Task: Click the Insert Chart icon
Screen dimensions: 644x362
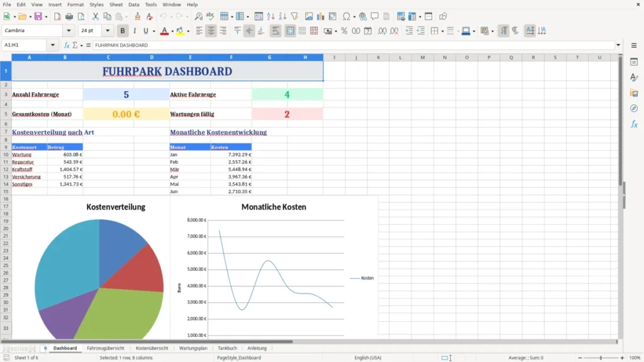Action: point(320,16)
